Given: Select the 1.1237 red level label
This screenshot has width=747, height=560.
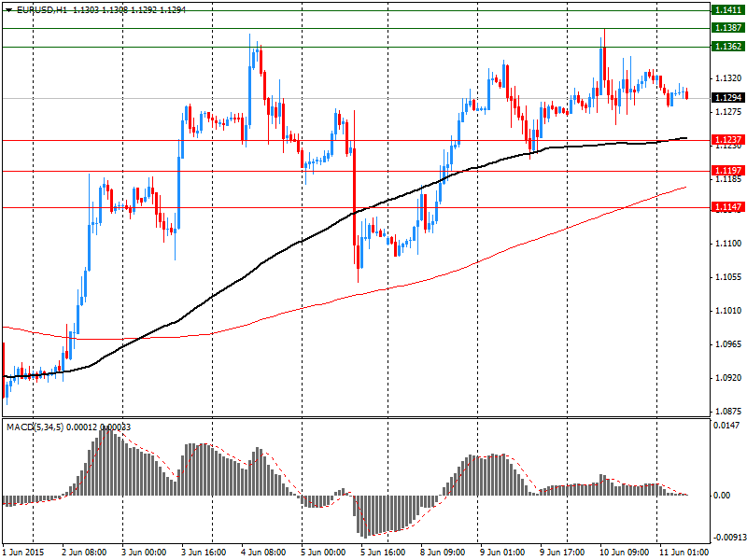Looking at the screenshot, I should point(728,139).
